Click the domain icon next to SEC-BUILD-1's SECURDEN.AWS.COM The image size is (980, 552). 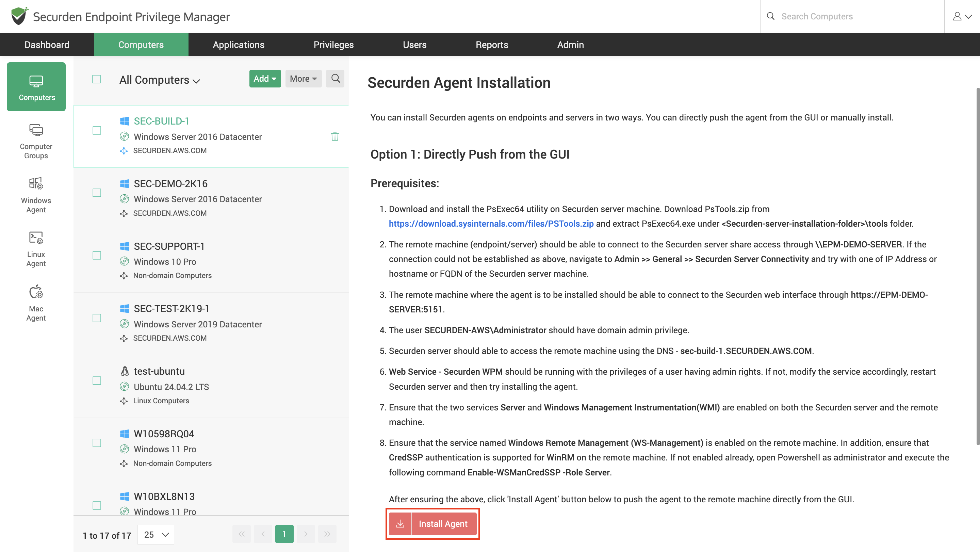tap(124, 151)
